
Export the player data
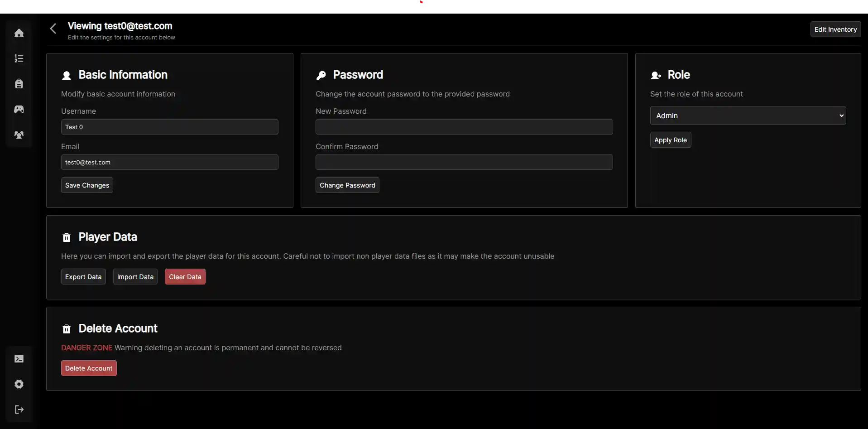(83, 276)
